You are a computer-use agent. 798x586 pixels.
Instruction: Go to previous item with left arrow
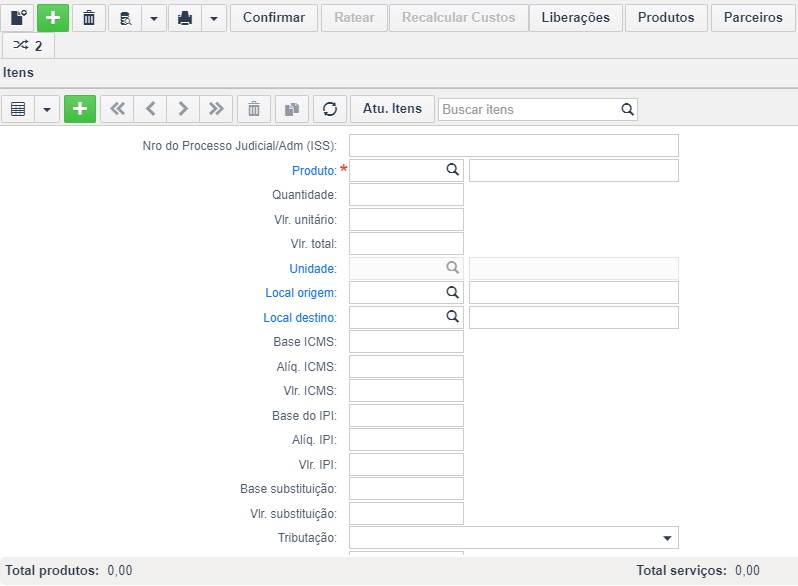[150, 109]
